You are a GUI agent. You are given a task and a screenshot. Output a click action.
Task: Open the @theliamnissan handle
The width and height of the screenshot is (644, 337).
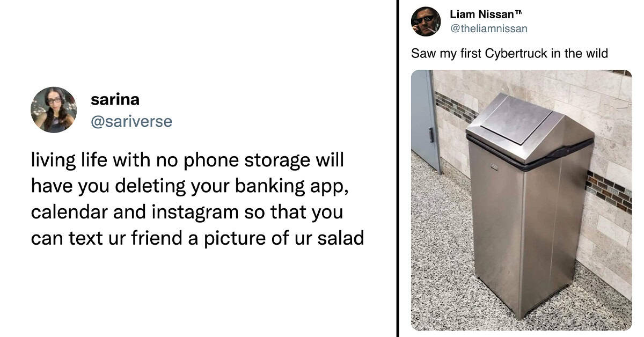coord(488,28)
